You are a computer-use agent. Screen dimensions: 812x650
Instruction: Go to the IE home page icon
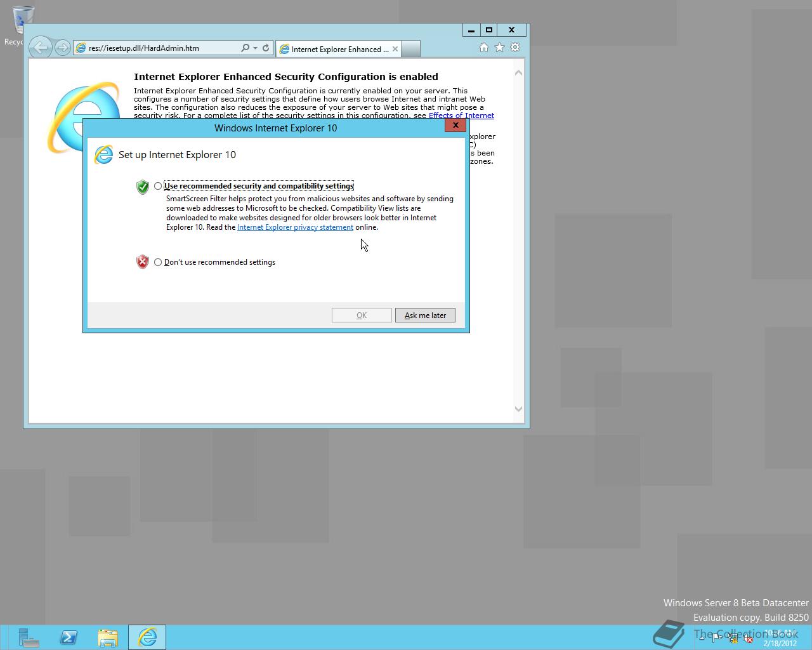[x=484, y=48]
